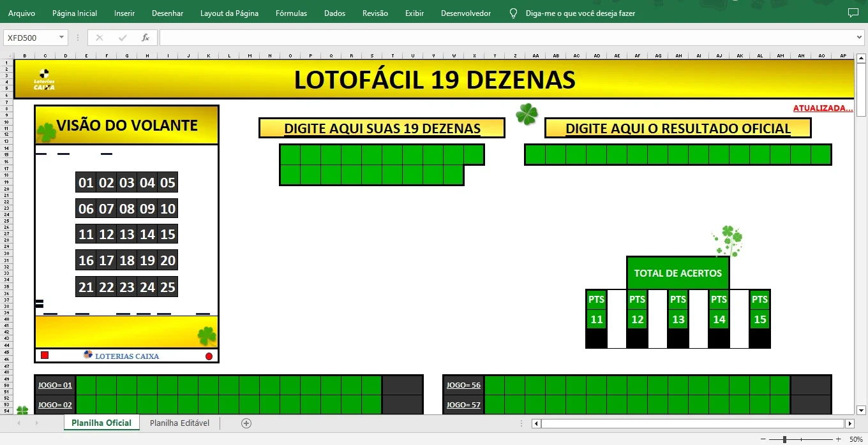Click the 15 PTS cell
The image size is (868, 445).
(x=759, y=319)
